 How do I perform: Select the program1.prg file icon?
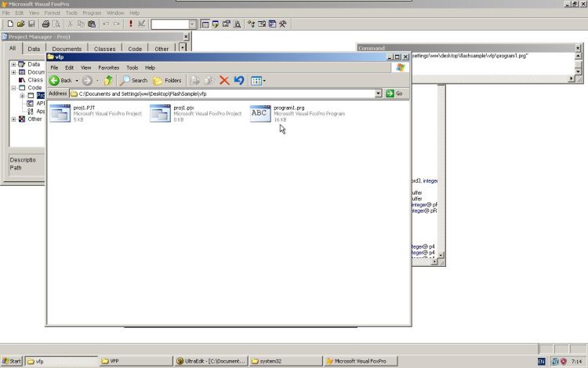point(260,113)
